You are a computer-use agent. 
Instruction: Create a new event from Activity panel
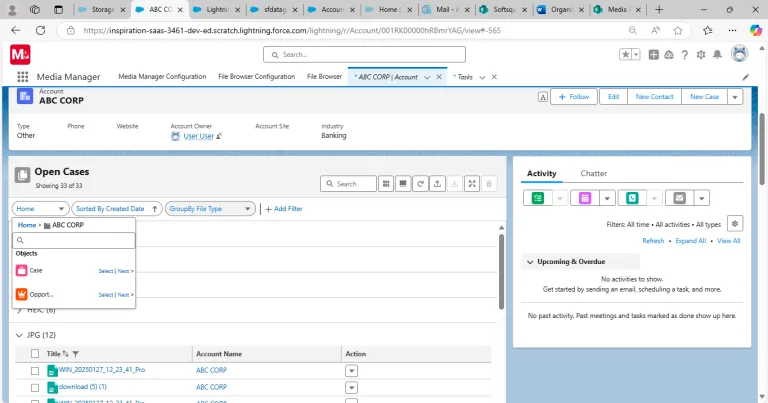point(585,198)
